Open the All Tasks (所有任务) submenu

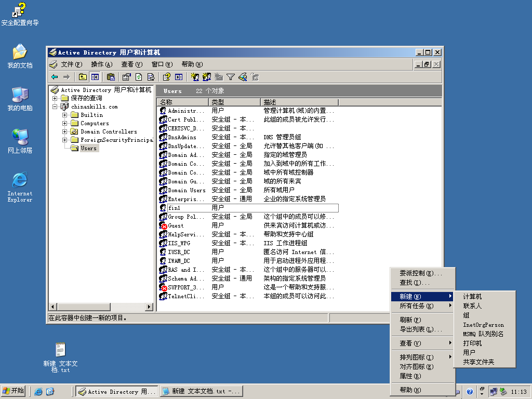pyautogui.click(x=422, y=305)
